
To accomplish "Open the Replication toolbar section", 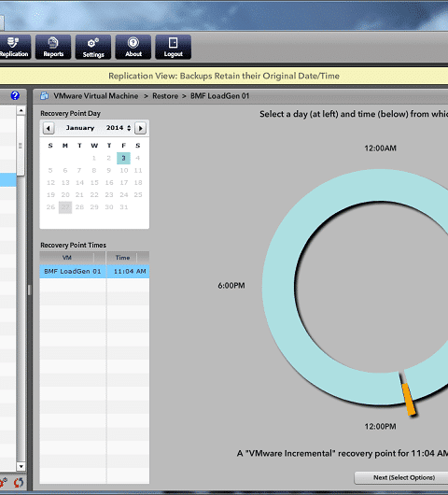I will 14,47.
